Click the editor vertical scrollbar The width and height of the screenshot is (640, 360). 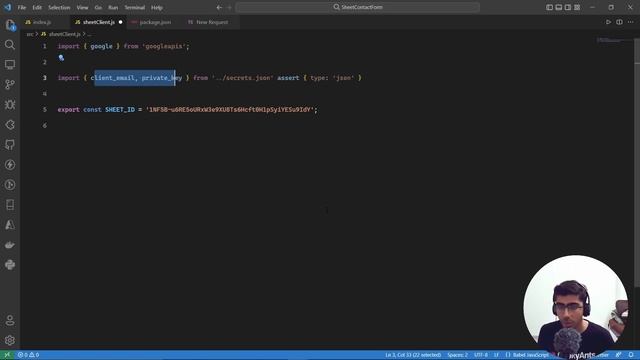click(637, 163)
